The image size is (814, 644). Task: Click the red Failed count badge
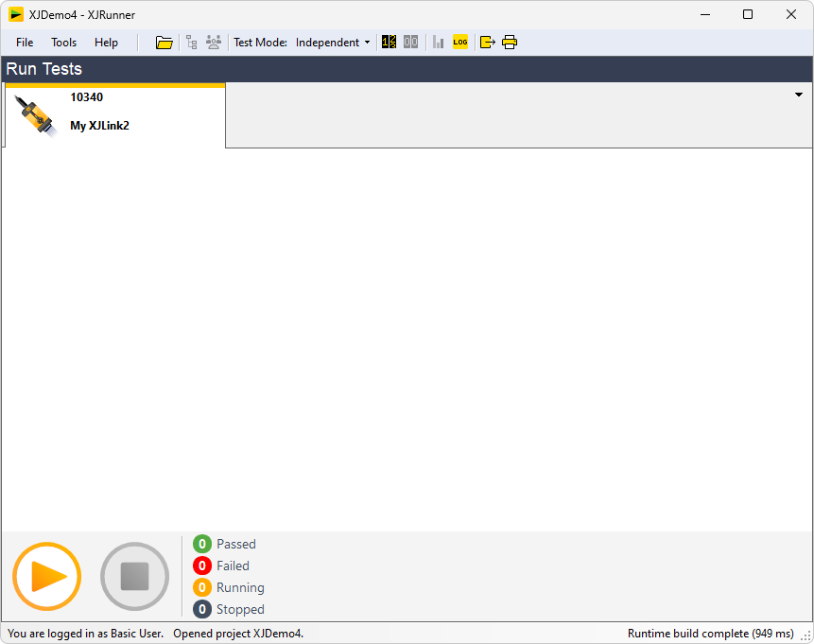[202, 566]
